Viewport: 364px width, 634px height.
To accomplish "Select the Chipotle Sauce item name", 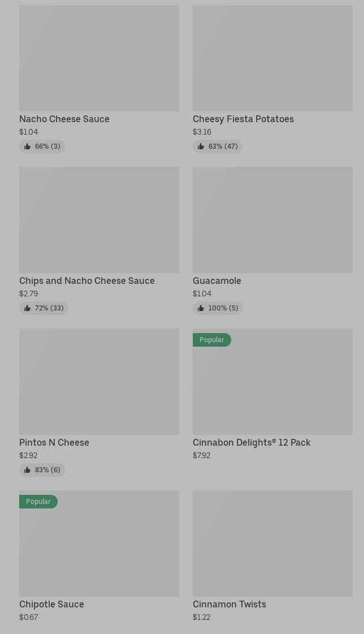I will [x=51, y=605].
